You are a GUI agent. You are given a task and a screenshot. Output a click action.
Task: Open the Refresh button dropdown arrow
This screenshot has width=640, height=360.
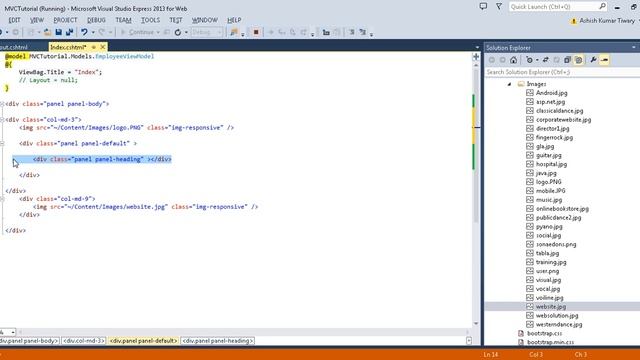click(x=186, y=32)
